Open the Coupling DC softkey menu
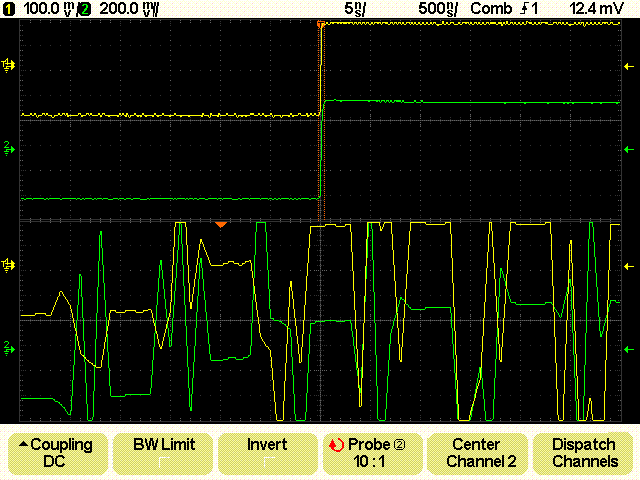640x480 pixels. [x=58, y=453]
